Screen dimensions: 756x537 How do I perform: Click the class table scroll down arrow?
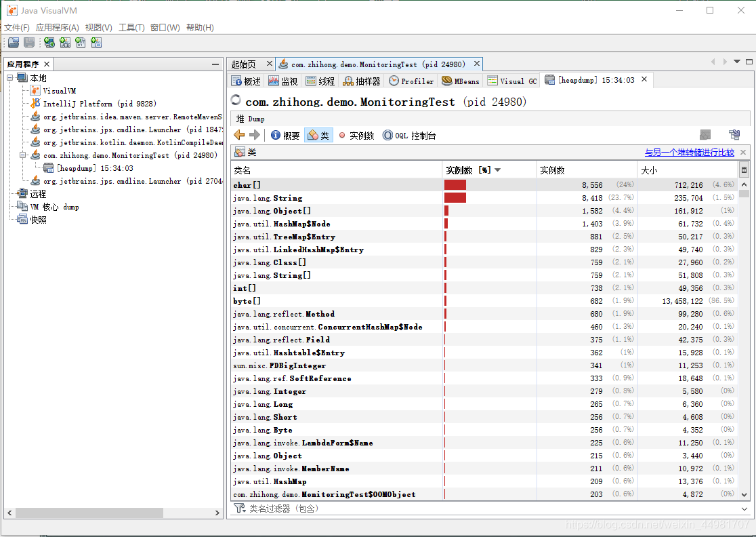(x=744, y=494)
